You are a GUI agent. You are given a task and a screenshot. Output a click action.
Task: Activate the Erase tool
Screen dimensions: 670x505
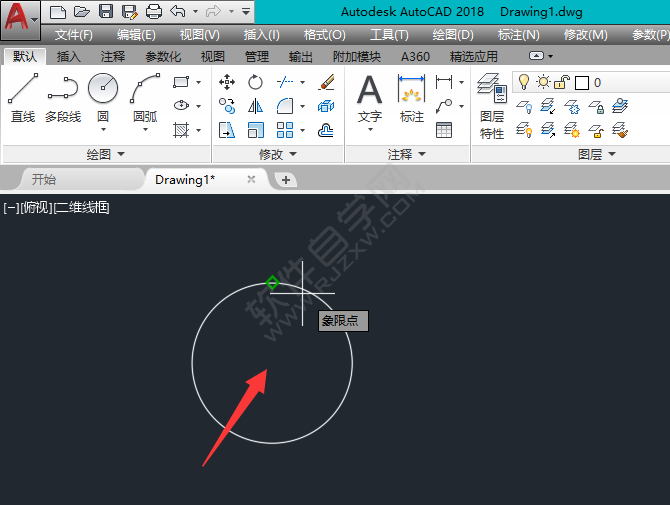click(x=326, y=82)
